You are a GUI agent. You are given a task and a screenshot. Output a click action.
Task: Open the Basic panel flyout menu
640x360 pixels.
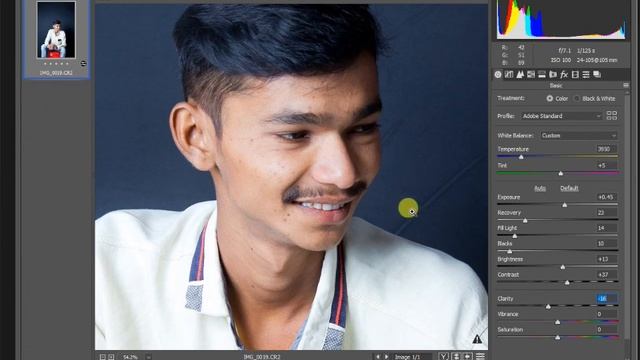tap(626, 85)
